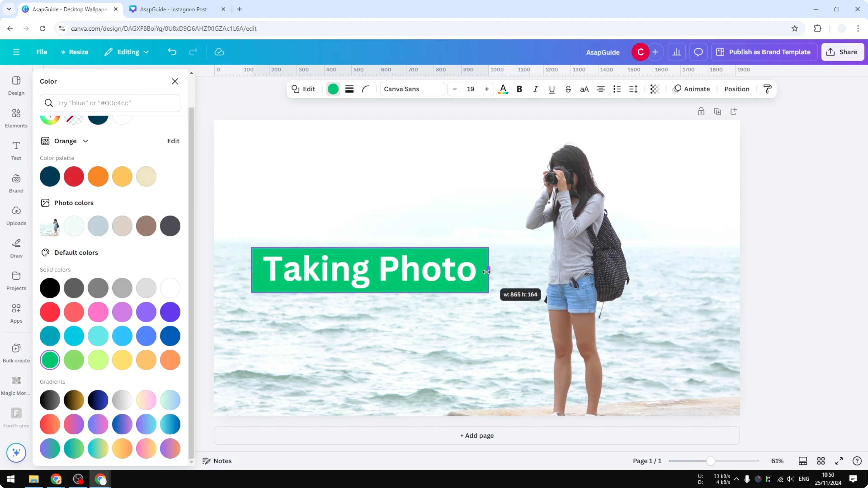
Task: Open the Elements panel
Action: [x=16, y=118]
